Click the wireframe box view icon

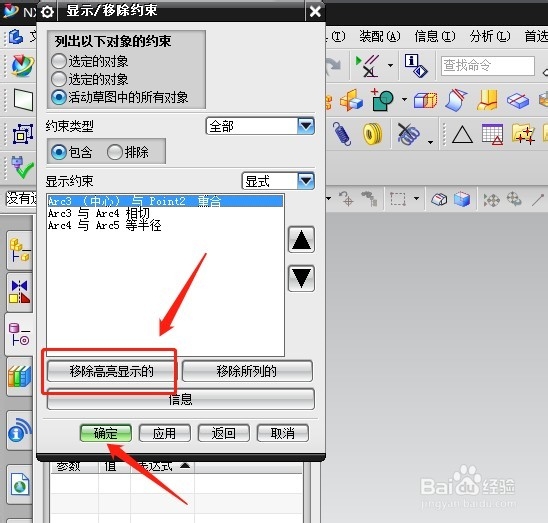pyautogui.click(x=439, y=199)
